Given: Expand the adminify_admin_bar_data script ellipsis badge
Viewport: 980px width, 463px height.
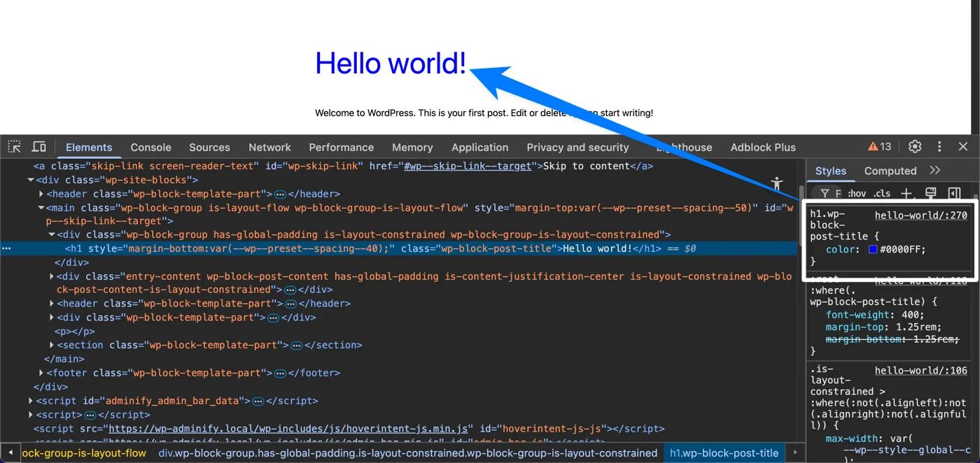Looking at the screenshot, I should click(x=258, y=401).
